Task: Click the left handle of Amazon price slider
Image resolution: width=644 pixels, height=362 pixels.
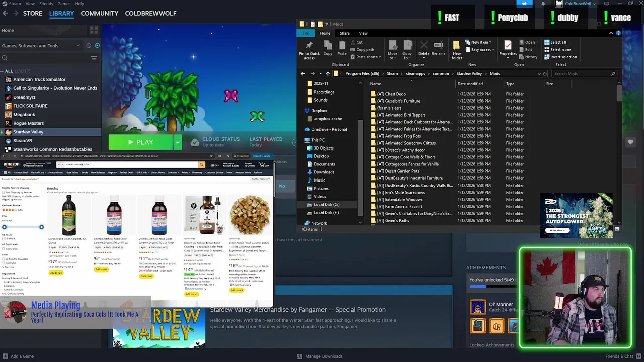Action: pyautogui.click(x=4, y=227)
